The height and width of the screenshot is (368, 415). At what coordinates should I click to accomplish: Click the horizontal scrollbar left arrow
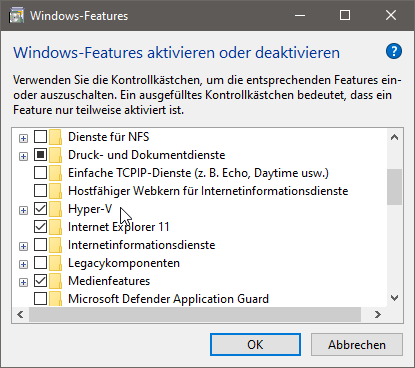tap(20, 314)
